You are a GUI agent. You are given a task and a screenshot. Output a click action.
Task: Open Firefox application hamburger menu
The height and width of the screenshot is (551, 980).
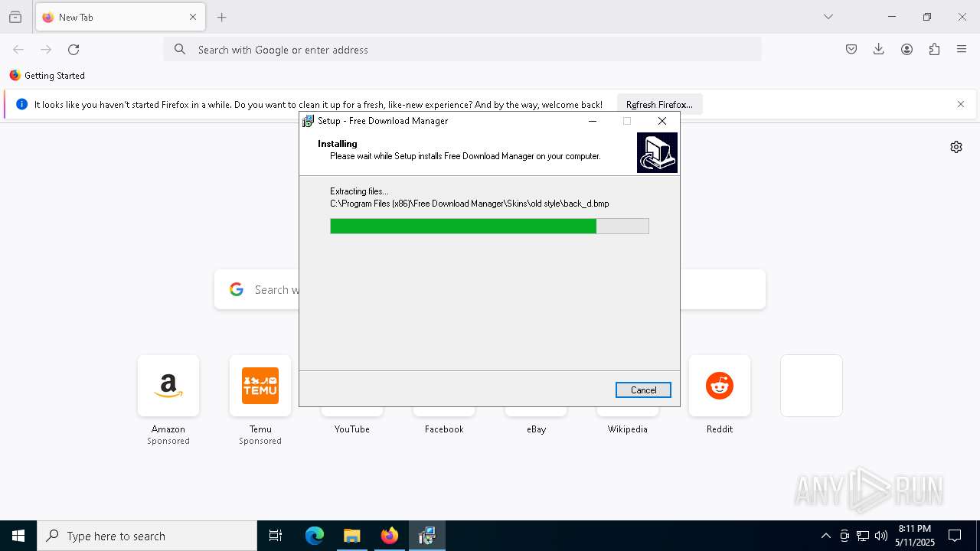(x=962, y=50)
